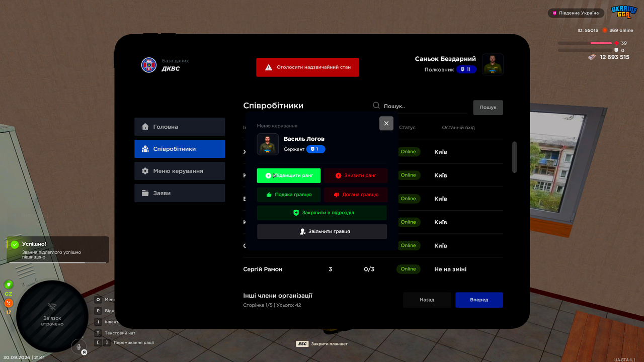Issue reprimand with Догана гравцю
The width and height of the screenshot is (644, 362).
pyautogui.click(x=356, y=195)
